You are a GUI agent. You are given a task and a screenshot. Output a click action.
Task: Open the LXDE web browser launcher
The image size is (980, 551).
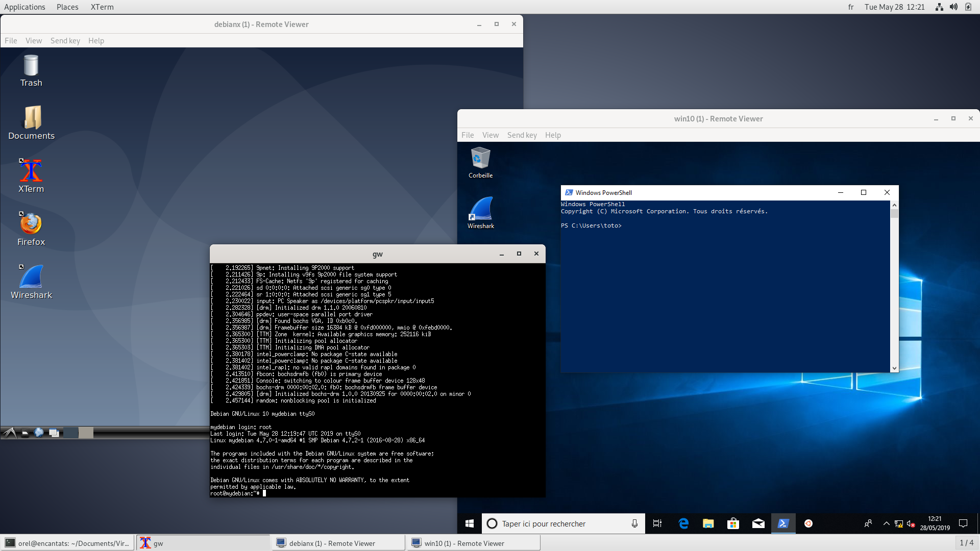pyautogui.click(x=39, y=433)
